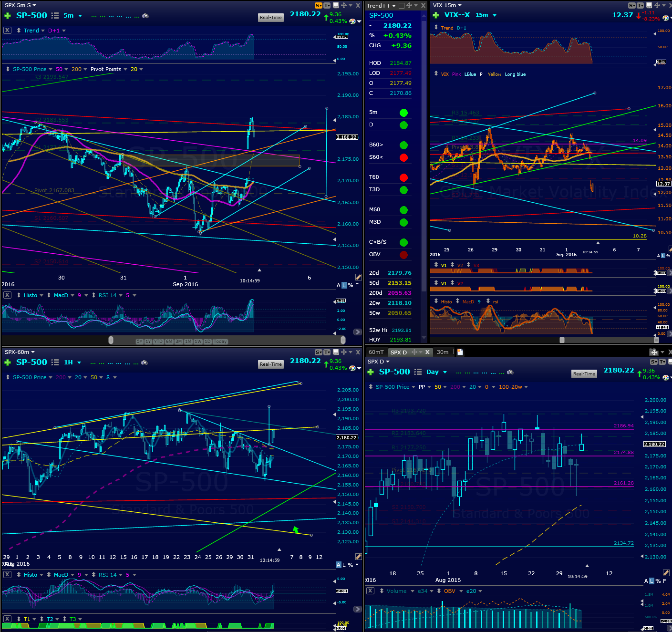Click T button in SPX 5m header
The height and width of the screenshot is (632, 672).
[x=327, y=5]
